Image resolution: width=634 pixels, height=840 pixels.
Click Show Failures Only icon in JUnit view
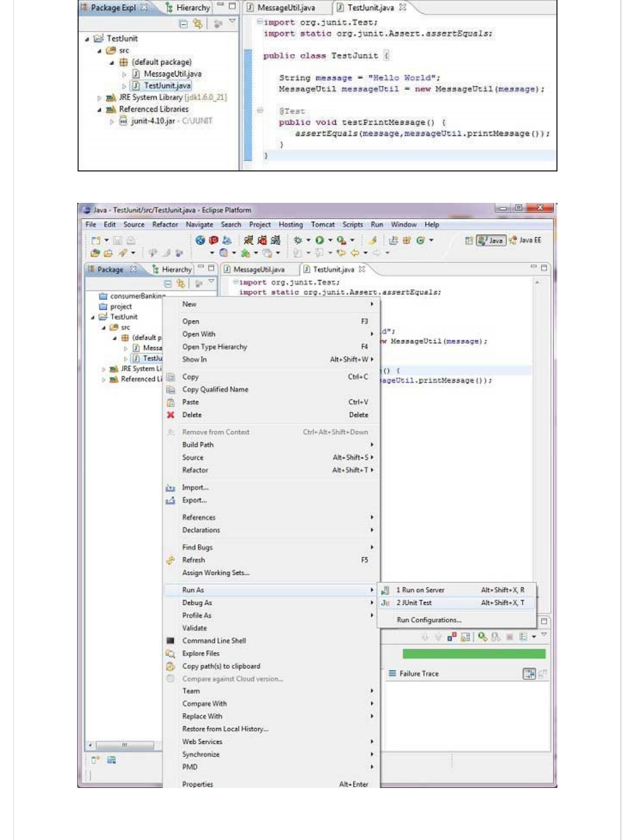pyautogui.click(x=452, y=637)
